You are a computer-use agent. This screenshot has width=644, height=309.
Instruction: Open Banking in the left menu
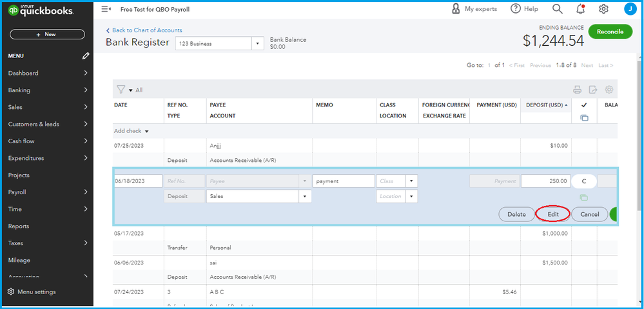coord(19,90)
